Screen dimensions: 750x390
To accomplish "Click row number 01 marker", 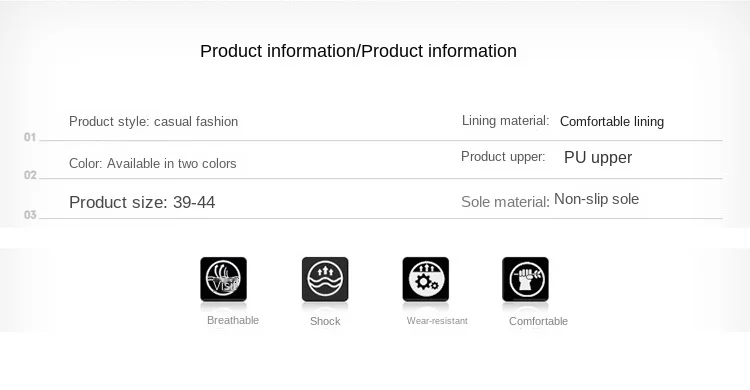I will (30, 137).
